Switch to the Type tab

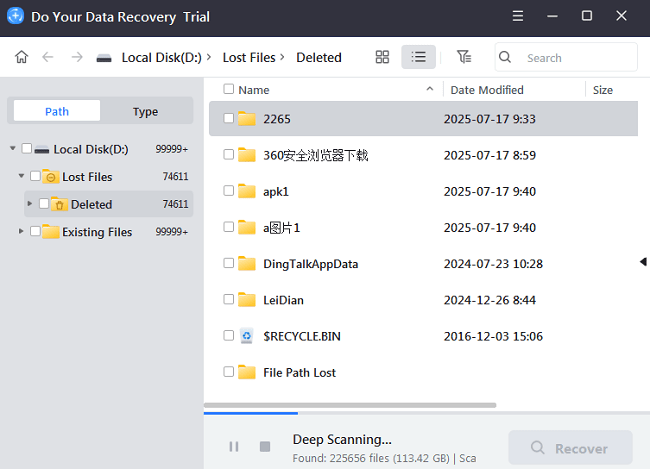(x=146, y=112)
